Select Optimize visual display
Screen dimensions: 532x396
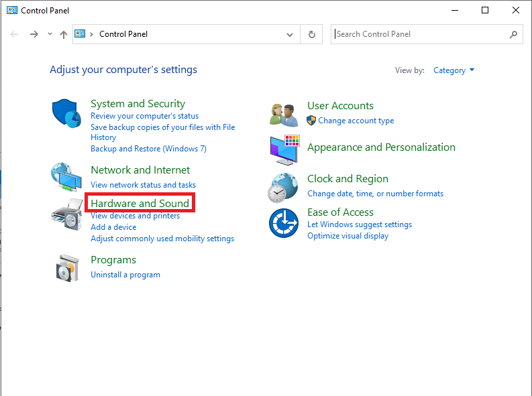[348, 236]
